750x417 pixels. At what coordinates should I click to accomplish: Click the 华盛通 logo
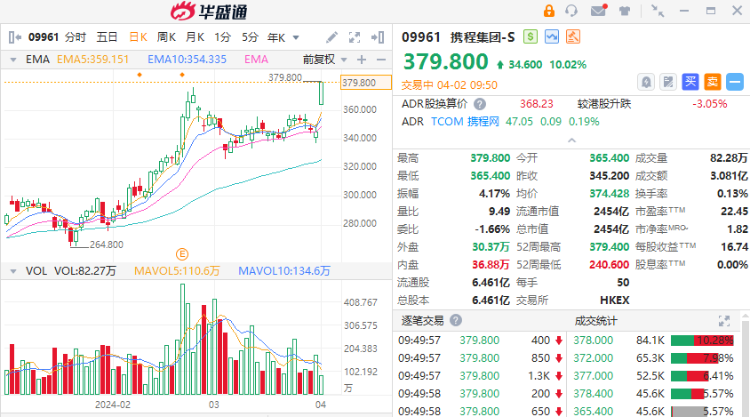[x=209, y=11]
